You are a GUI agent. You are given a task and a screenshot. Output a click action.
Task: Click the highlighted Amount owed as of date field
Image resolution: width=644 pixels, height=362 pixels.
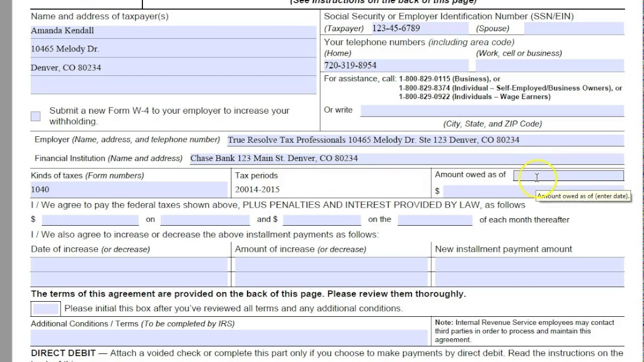[x=569, y=176]
